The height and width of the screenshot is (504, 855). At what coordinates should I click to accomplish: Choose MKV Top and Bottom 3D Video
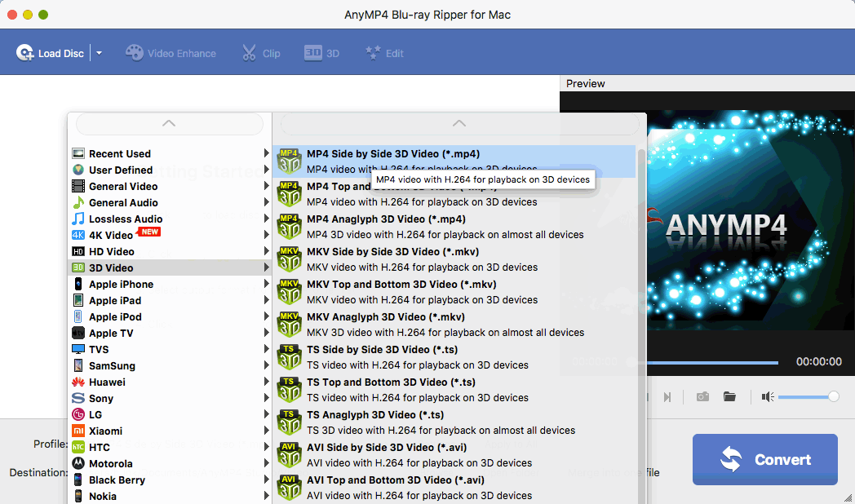[454, 292]
